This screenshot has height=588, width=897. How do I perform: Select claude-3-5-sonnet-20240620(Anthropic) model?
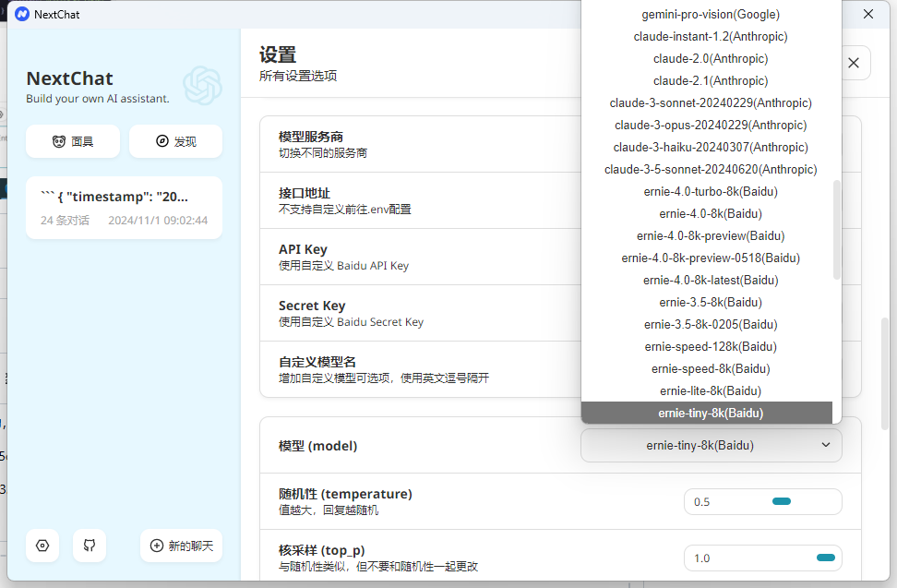point(711,169)
